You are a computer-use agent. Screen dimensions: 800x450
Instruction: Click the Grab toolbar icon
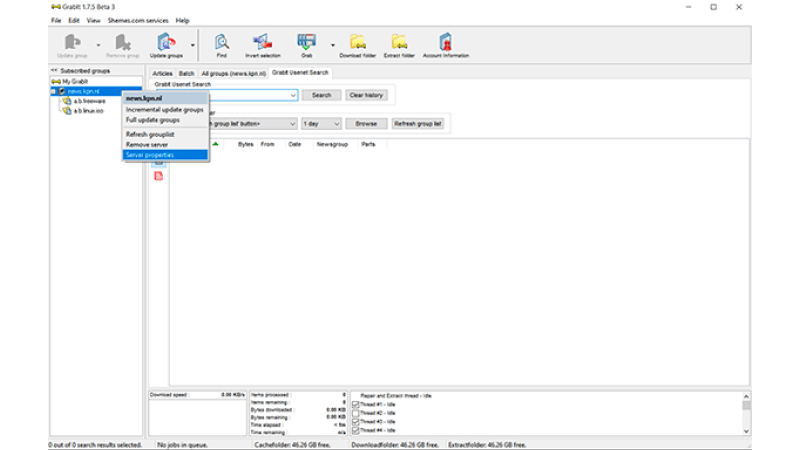click(x=306, y=45)
